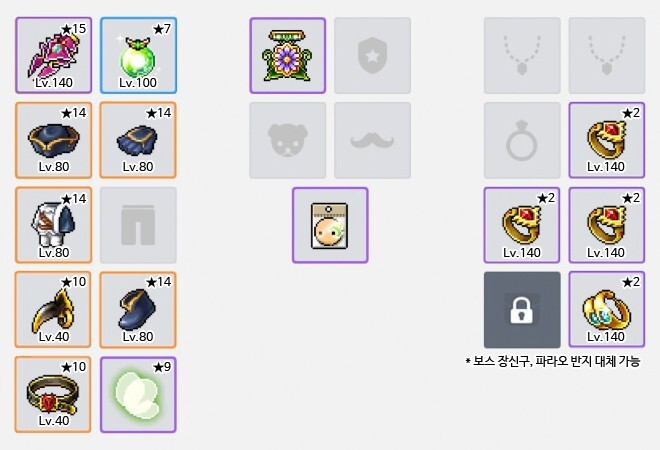Click the empty pants equipment slot
This screenshot has width=660, height=450.
(138, 225)
